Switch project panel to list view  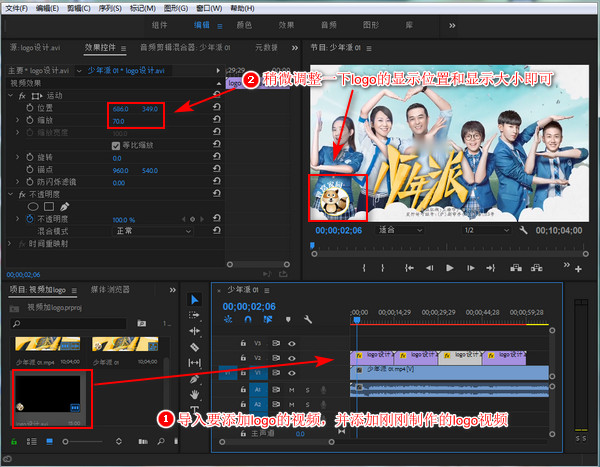coord(31,441)
